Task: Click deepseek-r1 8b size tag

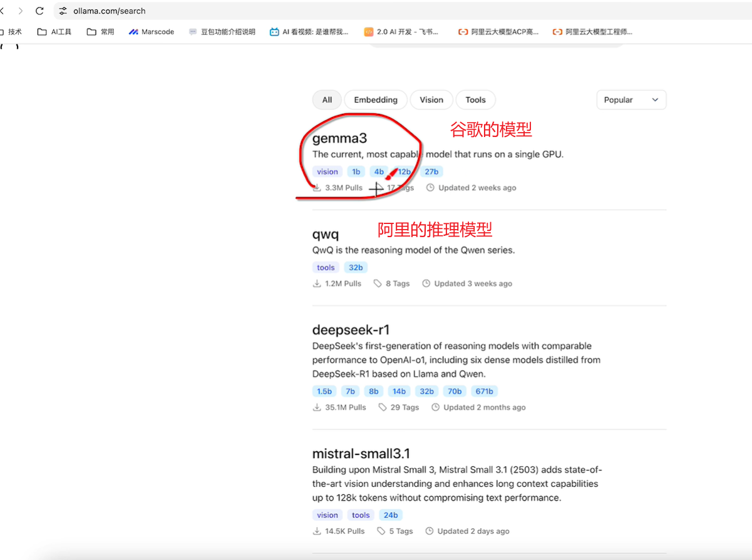Action: pos(374,391)
